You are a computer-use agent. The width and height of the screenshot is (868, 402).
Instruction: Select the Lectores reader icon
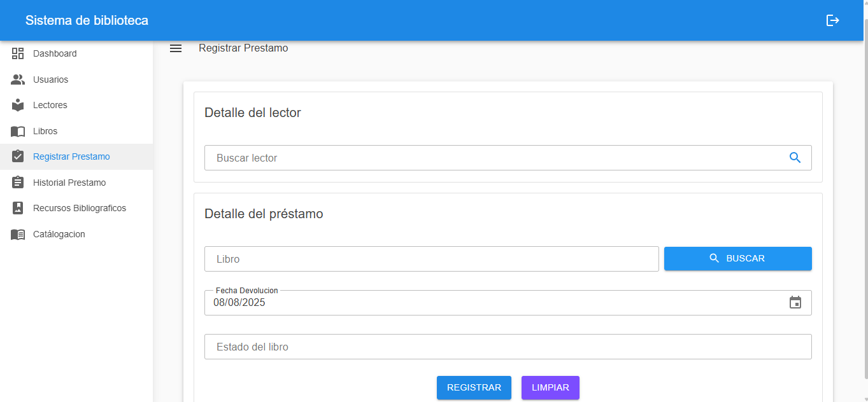17,105
